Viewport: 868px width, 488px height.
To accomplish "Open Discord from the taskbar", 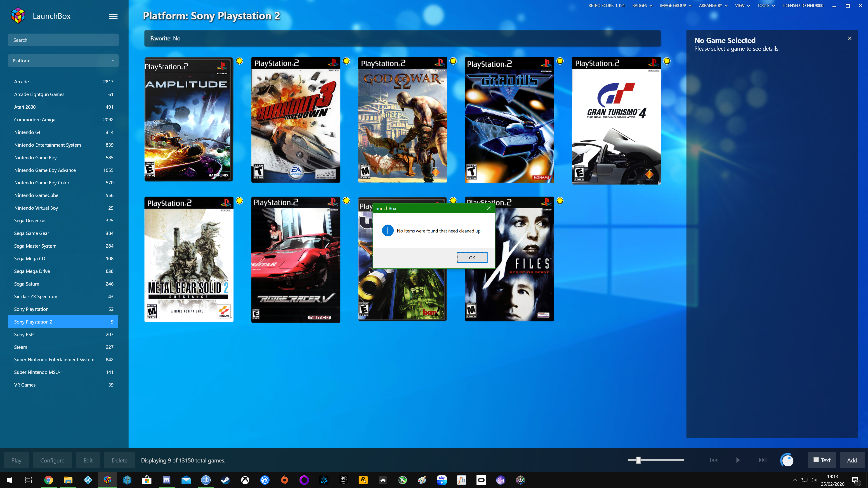I will pyautogui.click(x=166, y=480).
